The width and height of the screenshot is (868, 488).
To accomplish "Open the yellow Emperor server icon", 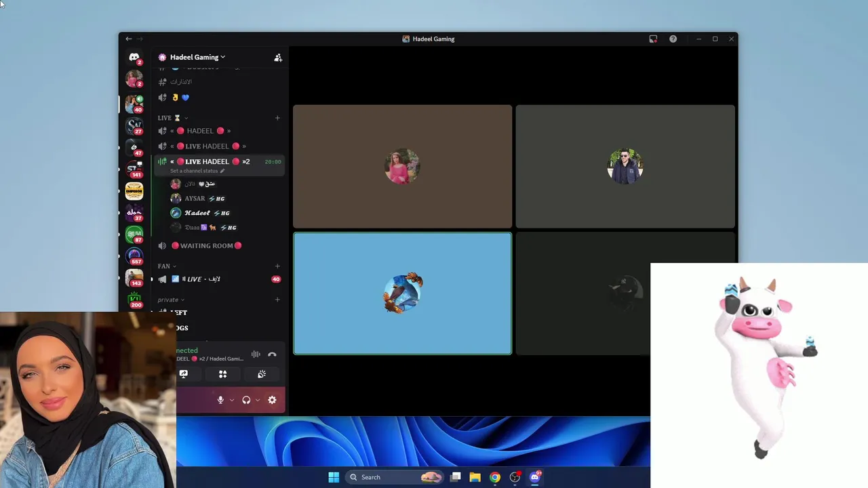I will pyautogui.click(x=134, y=190).
